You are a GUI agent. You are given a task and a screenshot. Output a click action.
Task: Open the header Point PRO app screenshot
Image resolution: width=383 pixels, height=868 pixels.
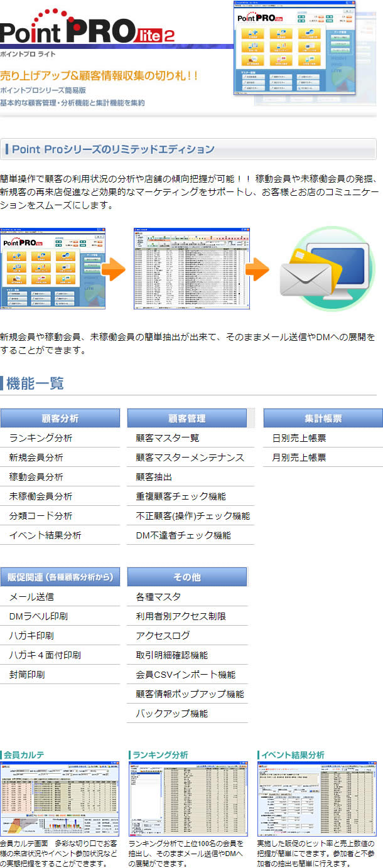pyautogui.click(x=294, y=48)
